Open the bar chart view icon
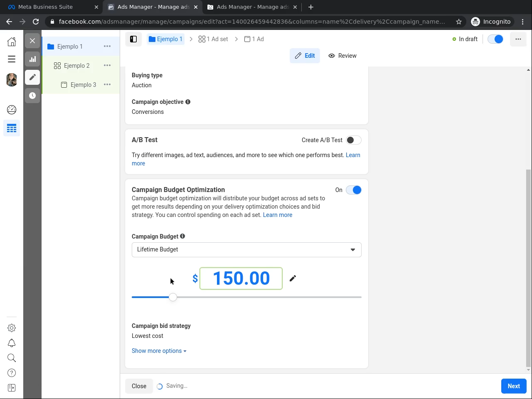Image resolution: width=532 pixels, height=399 pixels. click(x=32, y=59)
